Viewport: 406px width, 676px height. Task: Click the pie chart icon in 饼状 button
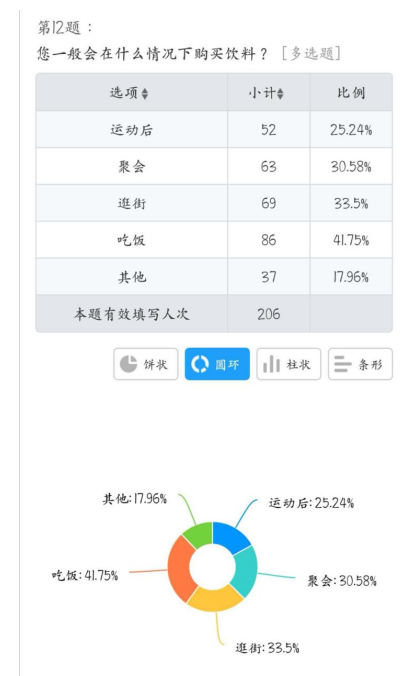coord(128,364)
